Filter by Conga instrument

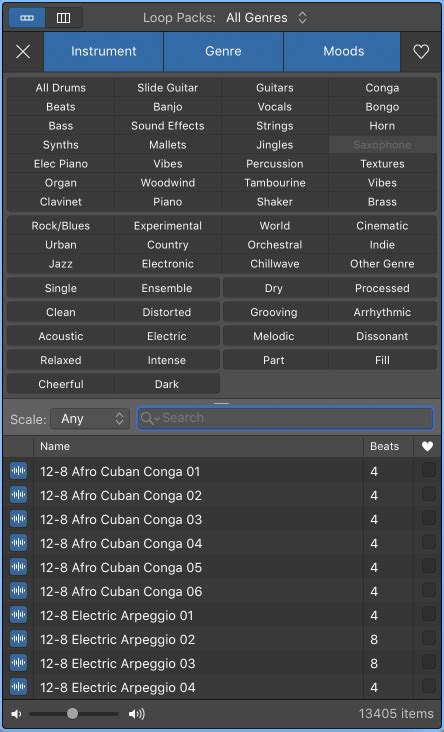(x=382, y=88)
